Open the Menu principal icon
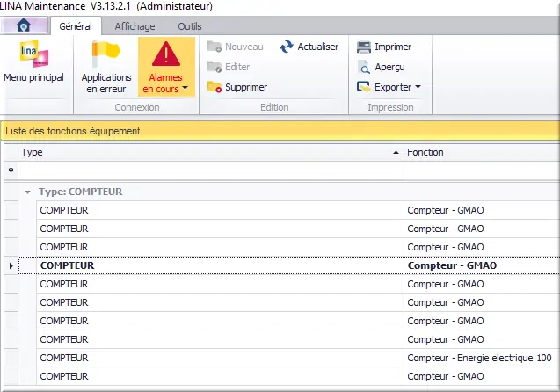This screenshot has height=392, width=560. 33,56
